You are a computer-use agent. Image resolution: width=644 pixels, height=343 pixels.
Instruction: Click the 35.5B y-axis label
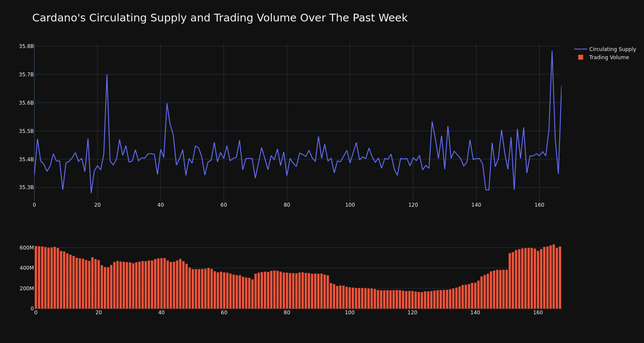(x=26, y=131)
